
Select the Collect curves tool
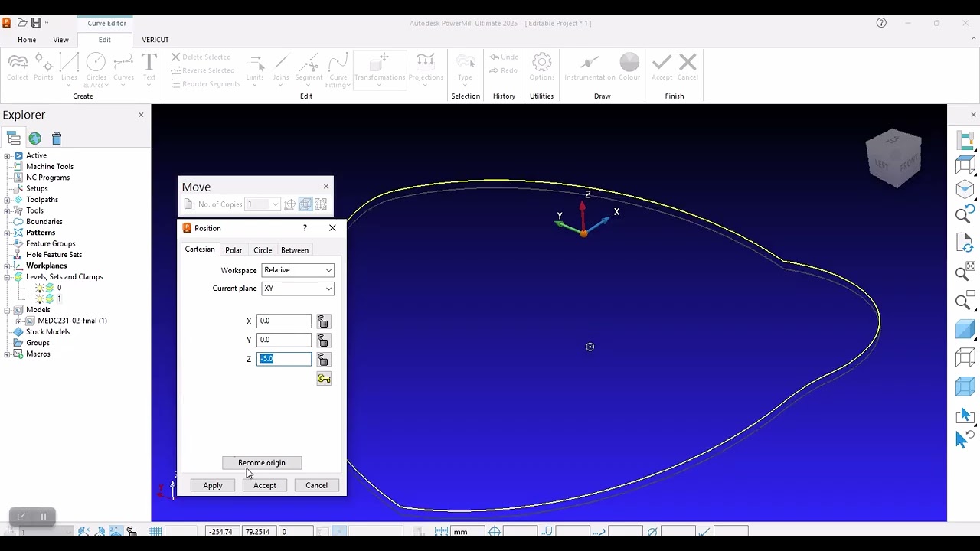[x=17, y=67]
